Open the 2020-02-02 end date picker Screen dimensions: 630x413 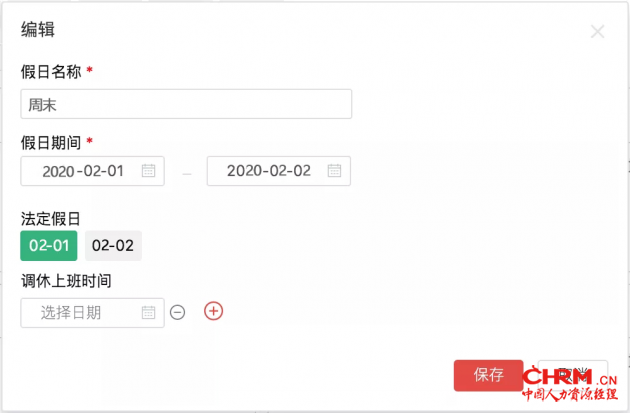tap(268, 171)
